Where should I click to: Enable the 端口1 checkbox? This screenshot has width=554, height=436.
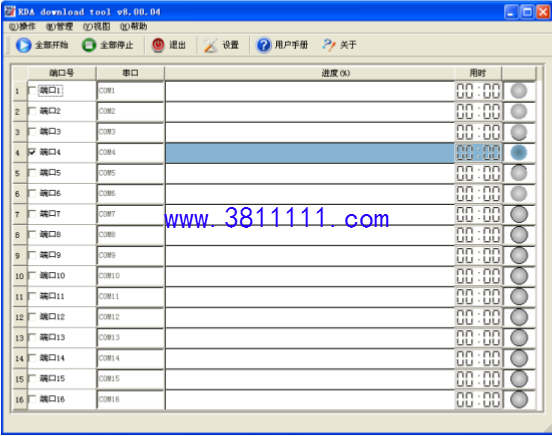tap(32, 90)
